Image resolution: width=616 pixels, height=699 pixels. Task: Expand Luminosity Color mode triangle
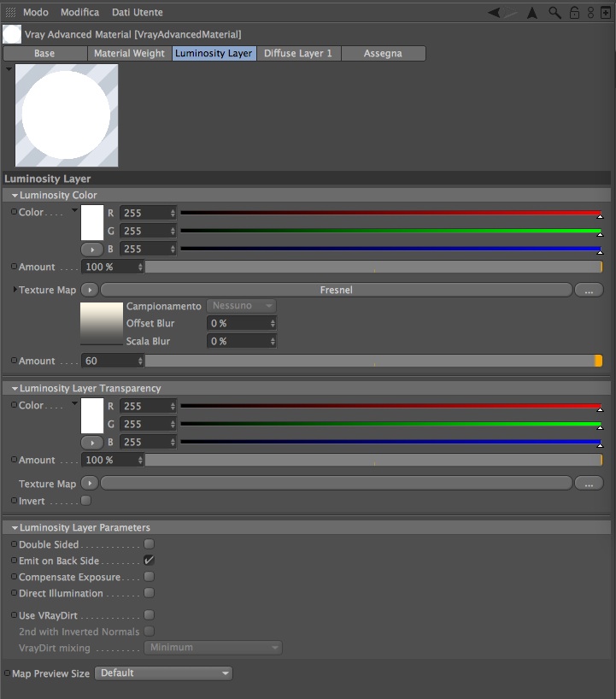tap(74, 210)
